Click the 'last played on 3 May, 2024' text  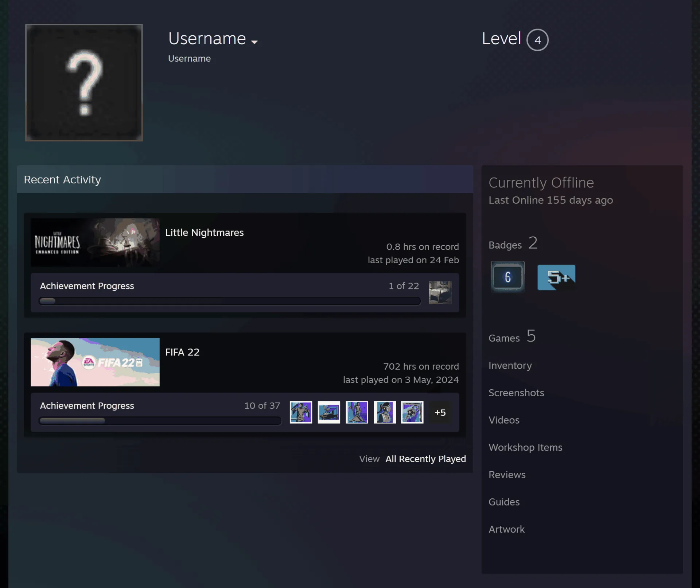coord(401,379)
